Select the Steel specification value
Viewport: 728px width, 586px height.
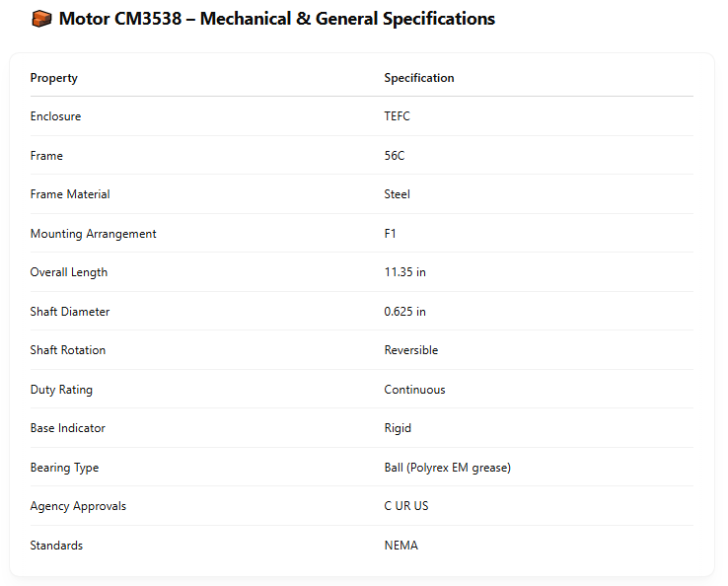tap(397, 194)
